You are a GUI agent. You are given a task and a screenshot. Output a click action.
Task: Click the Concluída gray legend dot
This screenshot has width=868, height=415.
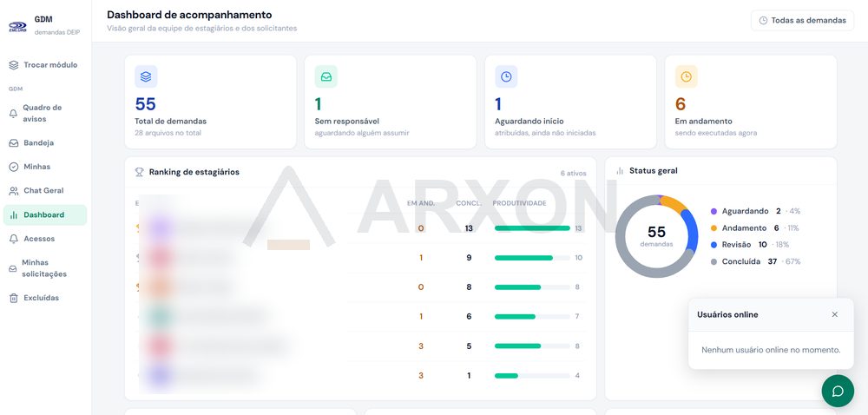pos(713,261)
